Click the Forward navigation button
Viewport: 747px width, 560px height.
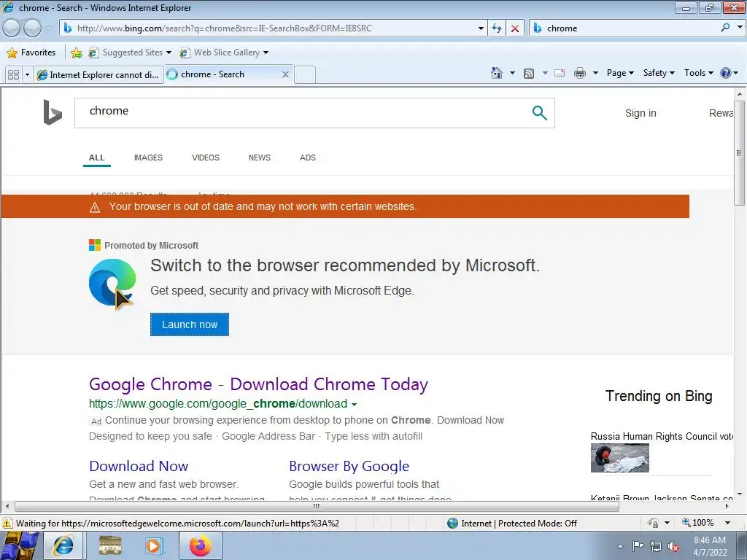(x=32, y=28)
